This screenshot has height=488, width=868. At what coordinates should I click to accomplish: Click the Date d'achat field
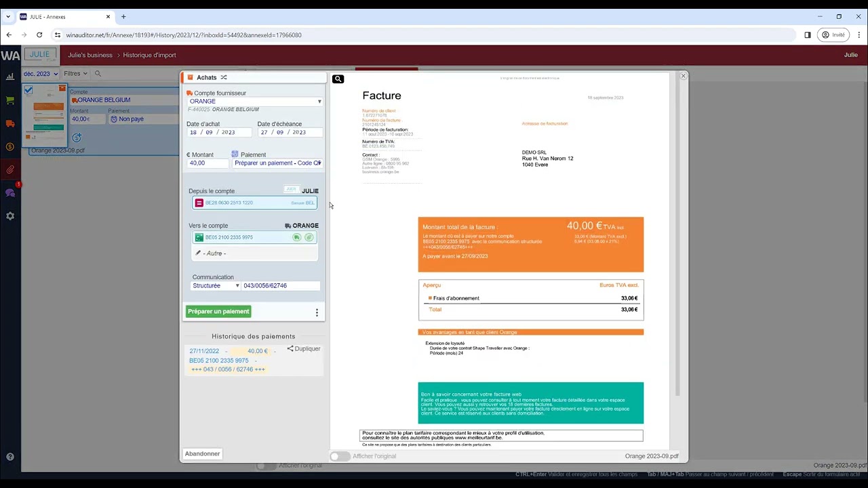tap(218, 132)
